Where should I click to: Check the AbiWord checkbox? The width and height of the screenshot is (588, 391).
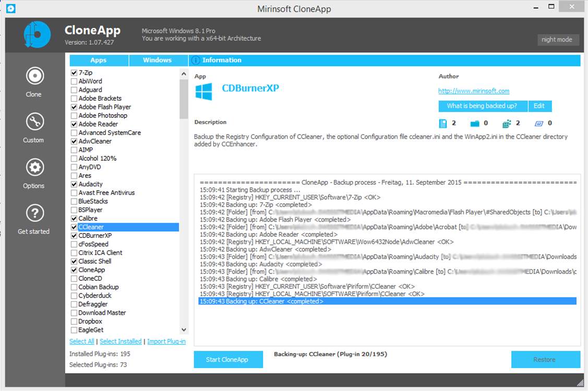[74, 81]
